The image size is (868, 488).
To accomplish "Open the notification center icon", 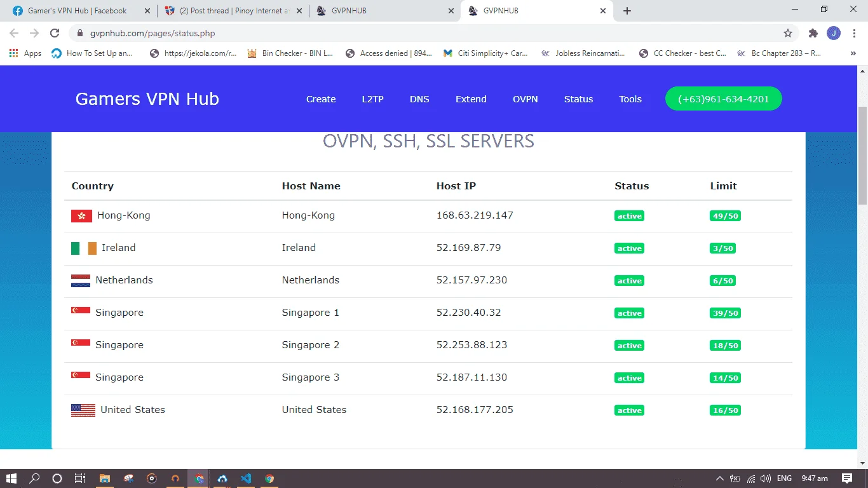I will click(847, 478).
